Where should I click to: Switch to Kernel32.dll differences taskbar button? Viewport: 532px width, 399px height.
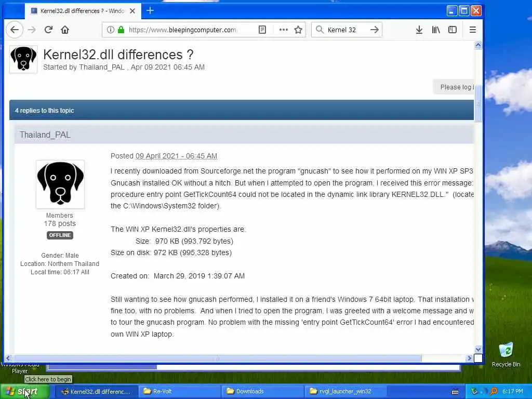[x=96, y=392]
